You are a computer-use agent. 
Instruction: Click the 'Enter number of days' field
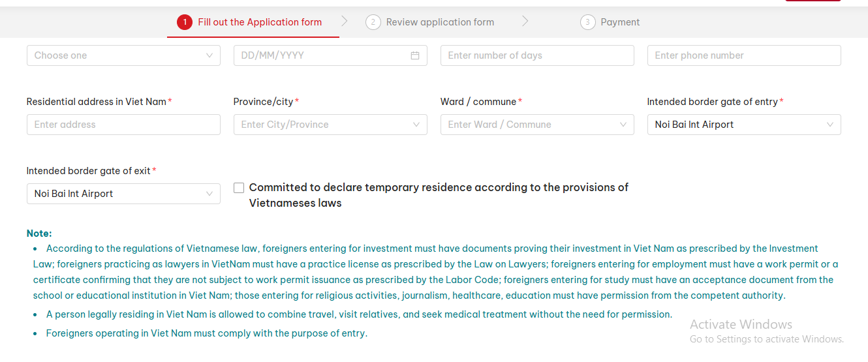point(537,55)
